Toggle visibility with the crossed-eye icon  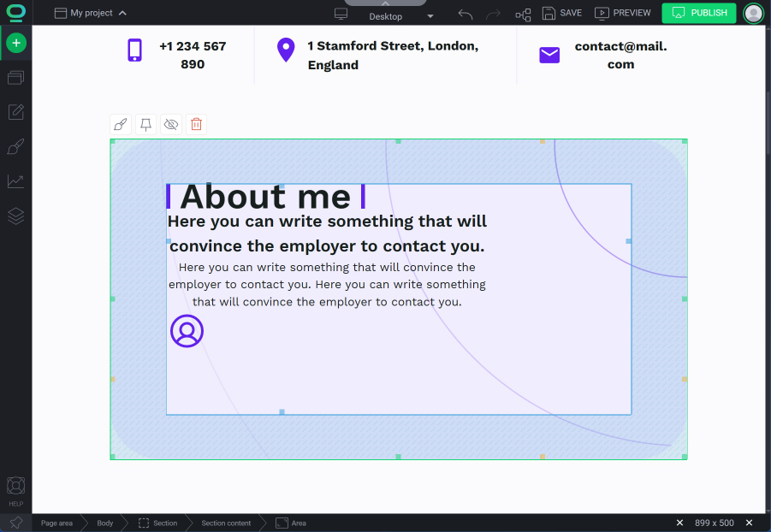pos(171,124)
